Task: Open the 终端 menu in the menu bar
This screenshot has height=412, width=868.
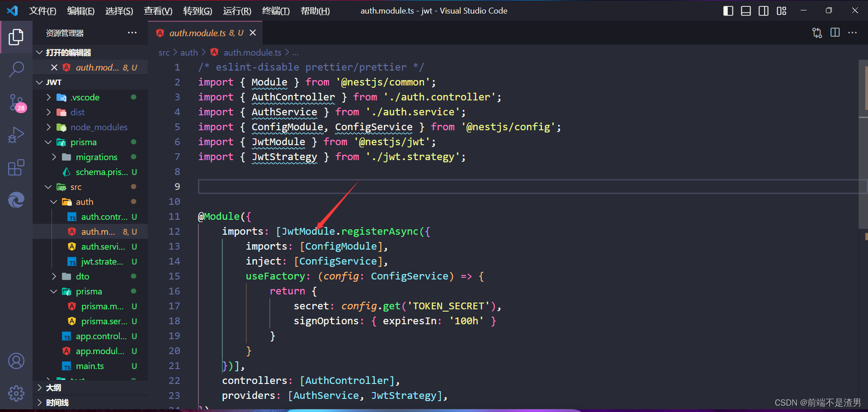Action: pyautogui.click(x=276, y=10)
